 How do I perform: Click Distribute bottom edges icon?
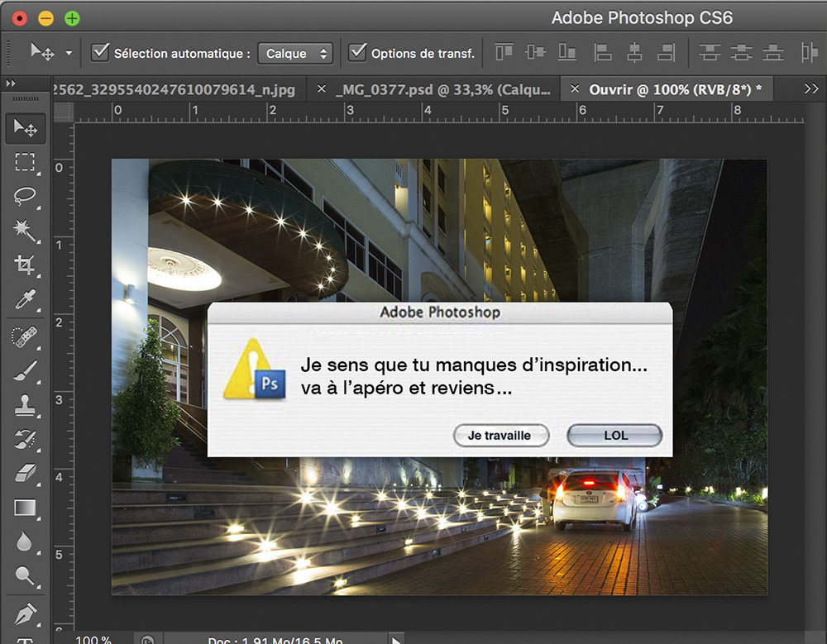point(773,52)
